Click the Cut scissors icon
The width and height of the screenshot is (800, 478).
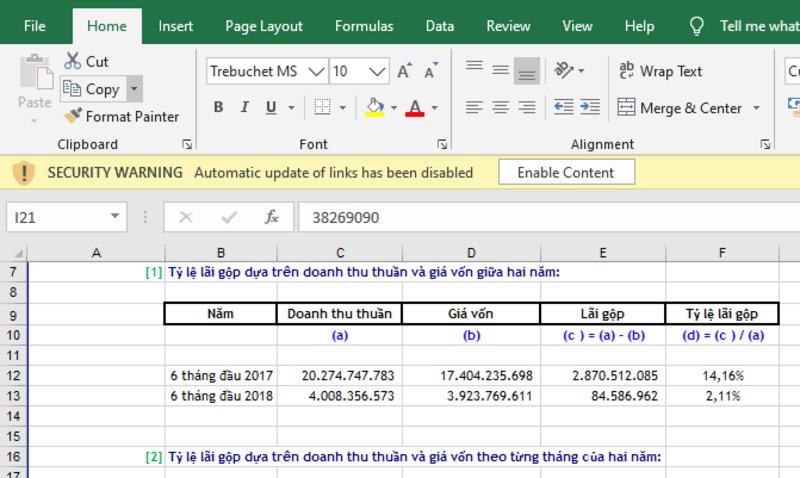pos(73,62)
